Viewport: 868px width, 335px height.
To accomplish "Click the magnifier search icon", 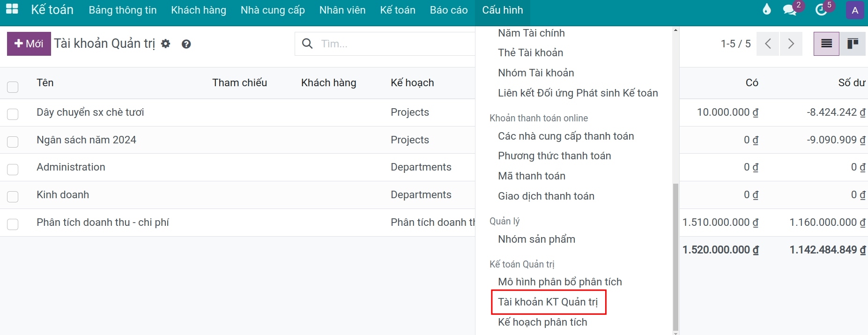I will (307, 44).
